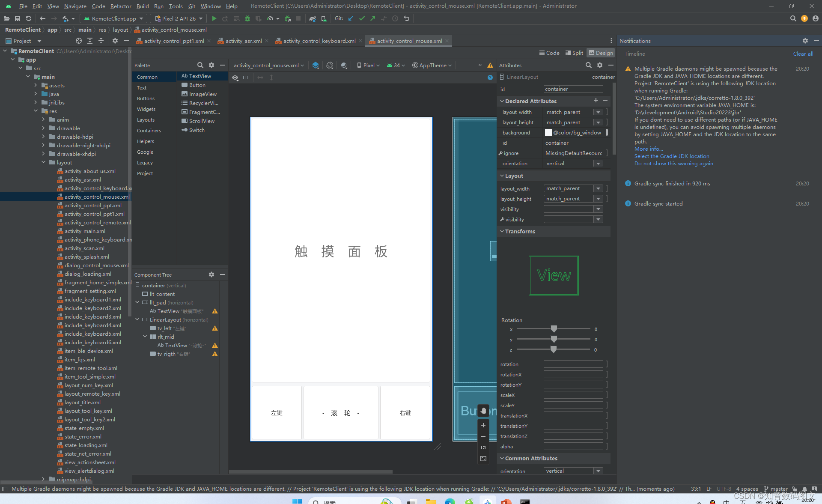
Task: Click select opened file target icon
Action: pyautogui.click(x=78, y=41)
